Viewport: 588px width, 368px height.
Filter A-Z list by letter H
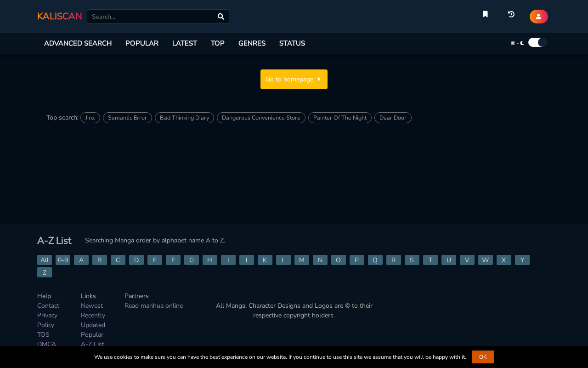click(210, 260)
